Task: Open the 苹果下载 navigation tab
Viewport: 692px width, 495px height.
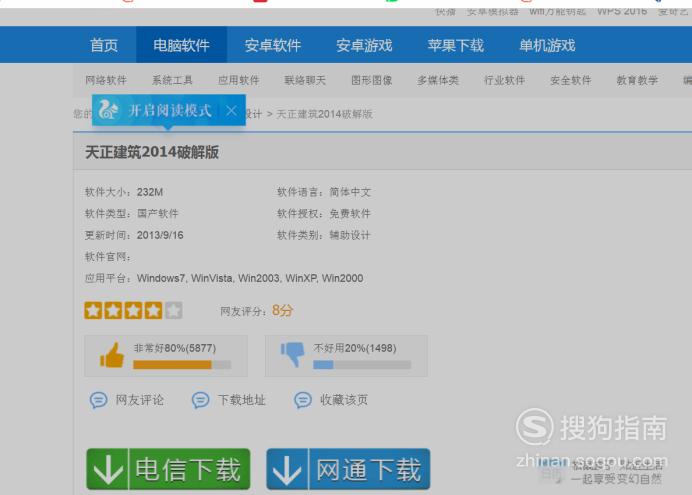Action: [x=455, y=45]
